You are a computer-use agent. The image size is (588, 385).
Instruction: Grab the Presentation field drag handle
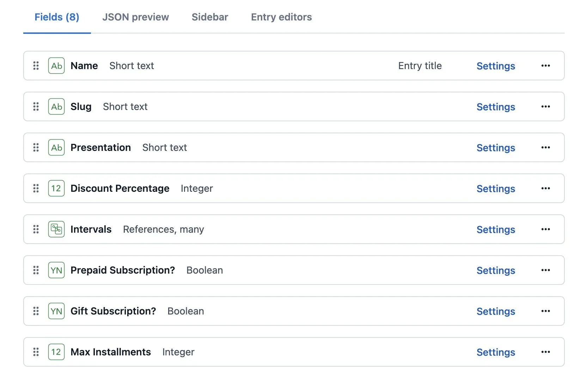coord(36,147)
